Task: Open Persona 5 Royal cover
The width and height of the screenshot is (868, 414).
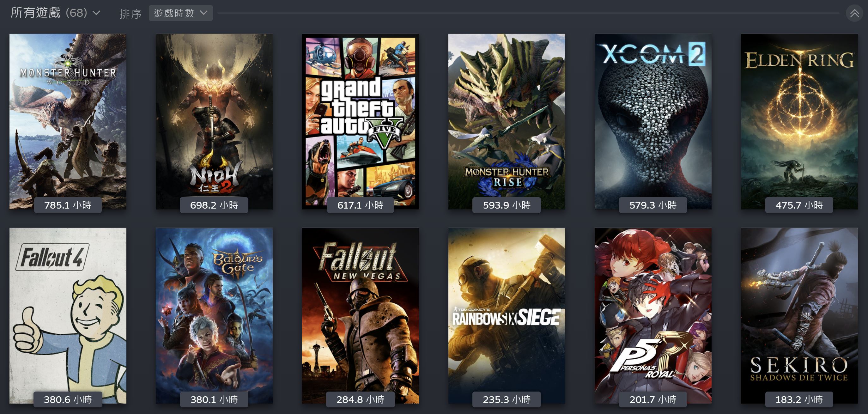Action: [653, 316]
